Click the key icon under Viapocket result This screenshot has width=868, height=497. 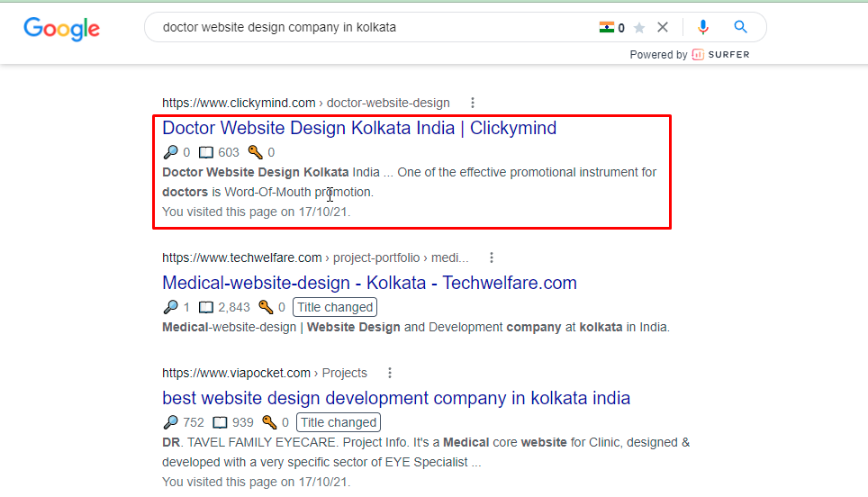(268, 422)
